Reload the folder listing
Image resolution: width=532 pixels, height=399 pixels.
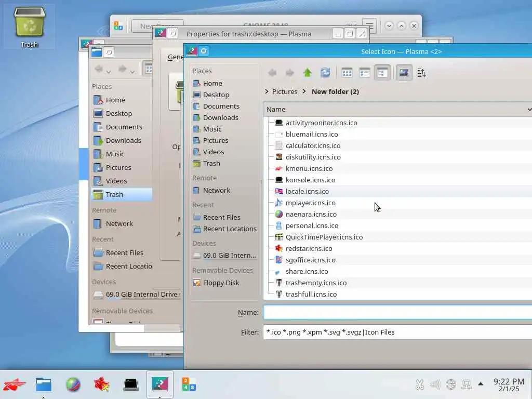pos(325,73)
